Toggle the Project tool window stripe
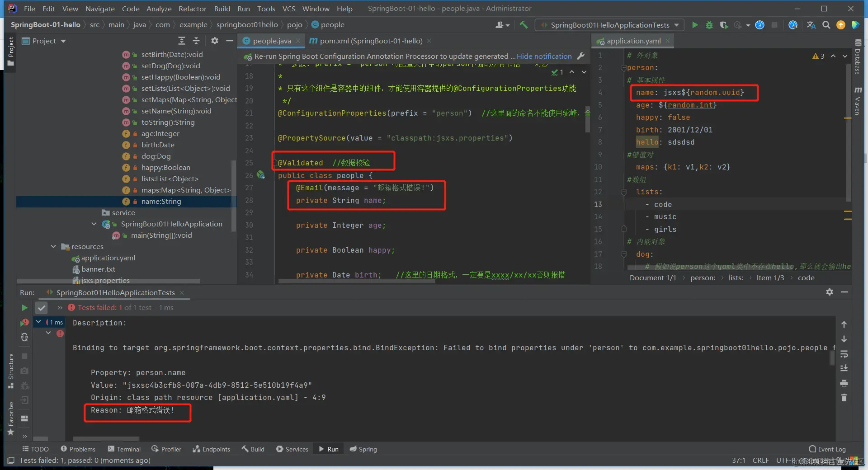The height and width of the screenshot is (470, 868). tap(11, 52)
